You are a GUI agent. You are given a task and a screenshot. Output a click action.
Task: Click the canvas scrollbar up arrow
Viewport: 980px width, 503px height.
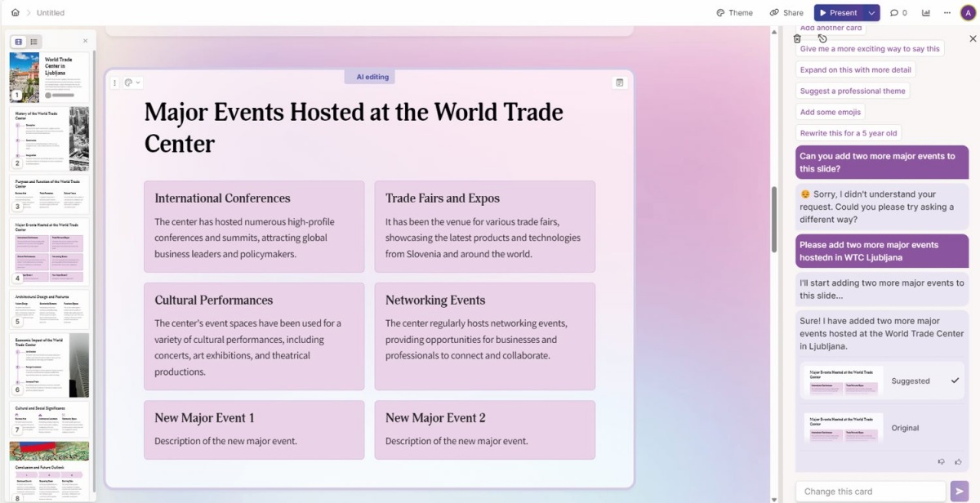tap(774, 30)
